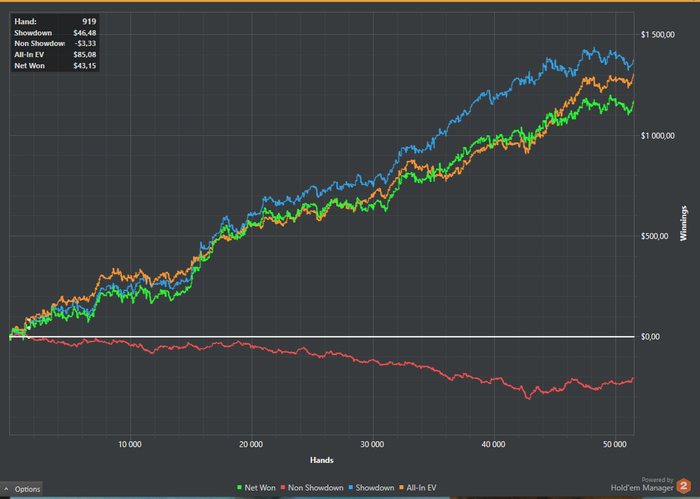Click the 10 000 hands axis label
Viewport: 700px width, 499px height.
tap(130, 445)
